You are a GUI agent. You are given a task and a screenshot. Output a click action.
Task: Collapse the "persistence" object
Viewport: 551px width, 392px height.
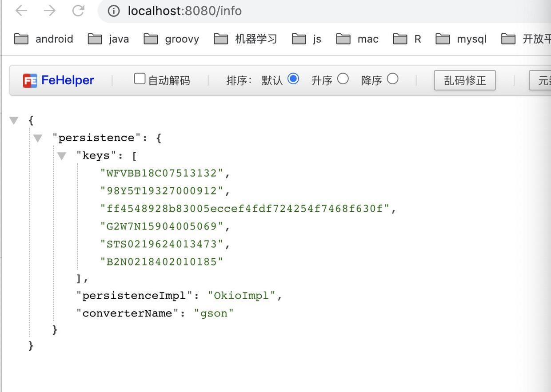pos(38,138)
